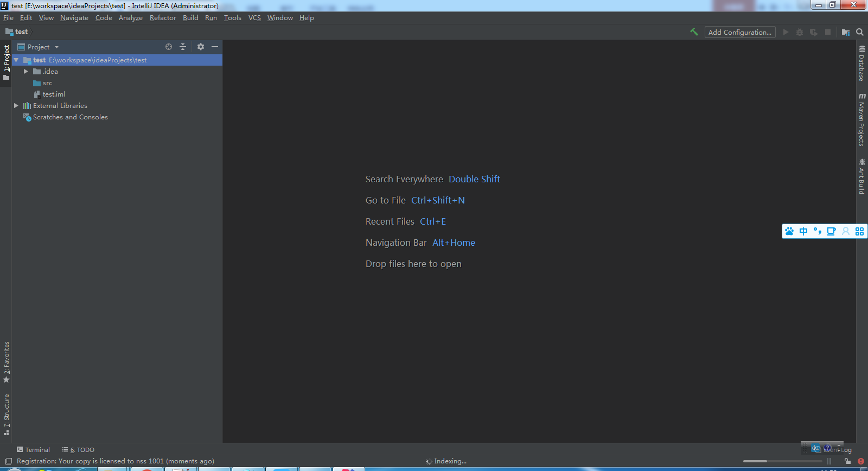The width and height of the screenshot is (868, 471).
Task: Click the Collapse All icon in Project panel
Action: (x=183, y=47)
